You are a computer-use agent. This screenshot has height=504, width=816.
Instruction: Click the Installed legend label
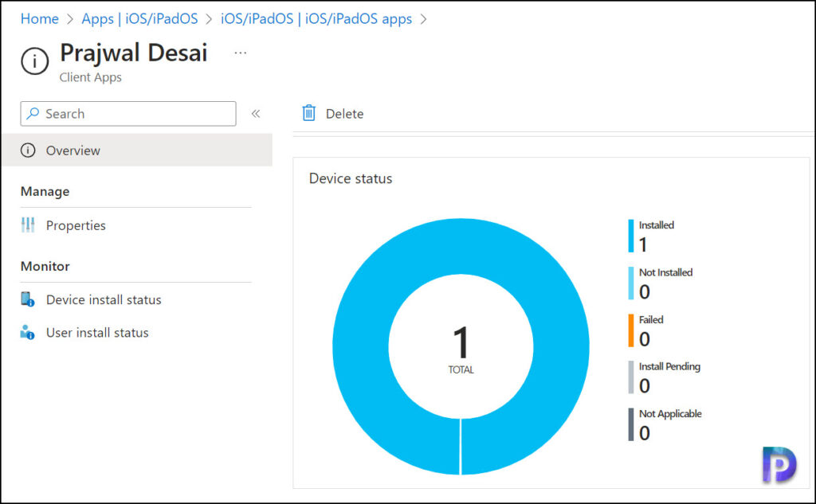point(657,225)
